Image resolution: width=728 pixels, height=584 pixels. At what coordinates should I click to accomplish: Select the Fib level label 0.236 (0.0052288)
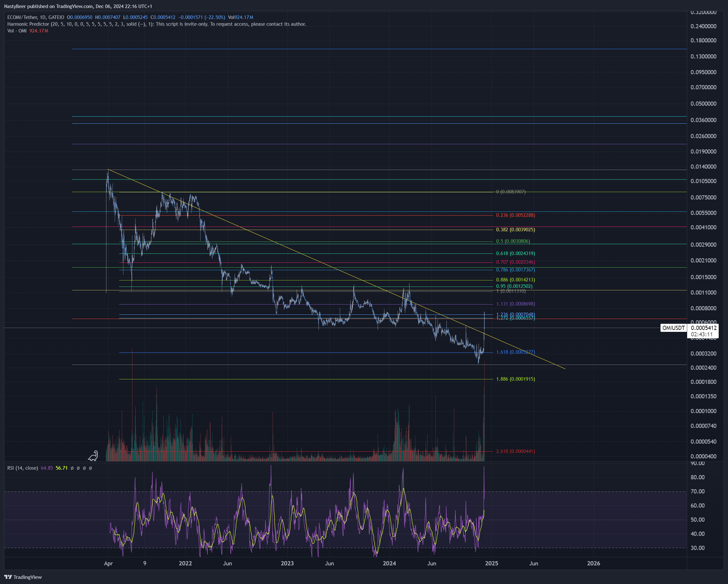pos(515,215)
